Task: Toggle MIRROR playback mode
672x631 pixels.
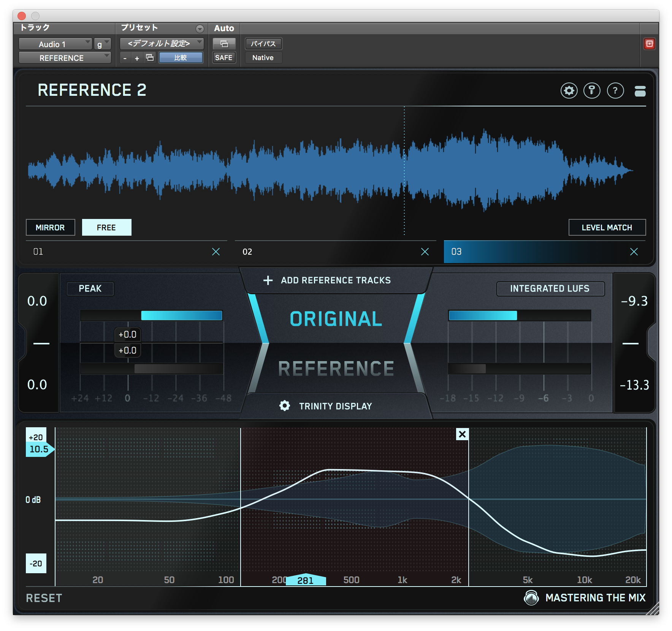Action: point(50,227)
